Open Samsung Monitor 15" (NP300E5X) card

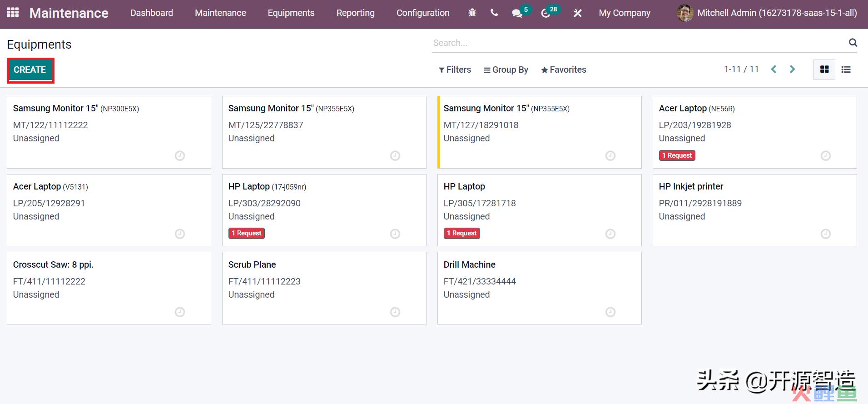coord(109,132)
